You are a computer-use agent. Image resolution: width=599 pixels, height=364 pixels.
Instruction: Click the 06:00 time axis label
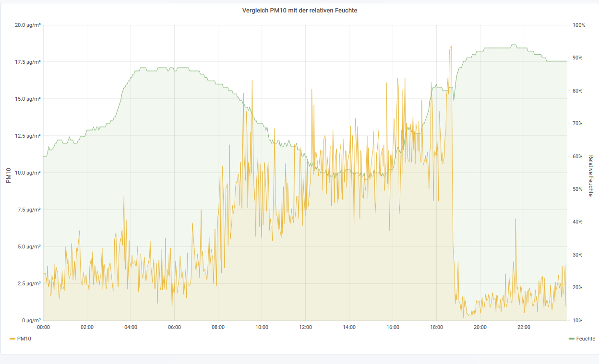(x=174, y=327)
